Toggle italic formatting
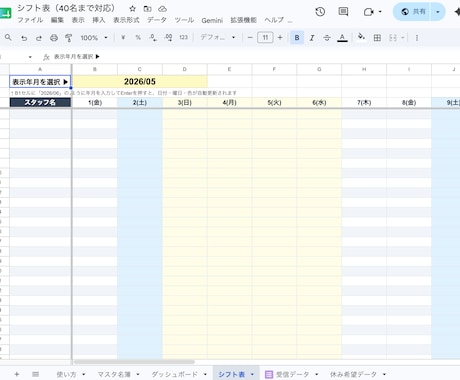460x380 pixels. [x=312, y=38]
